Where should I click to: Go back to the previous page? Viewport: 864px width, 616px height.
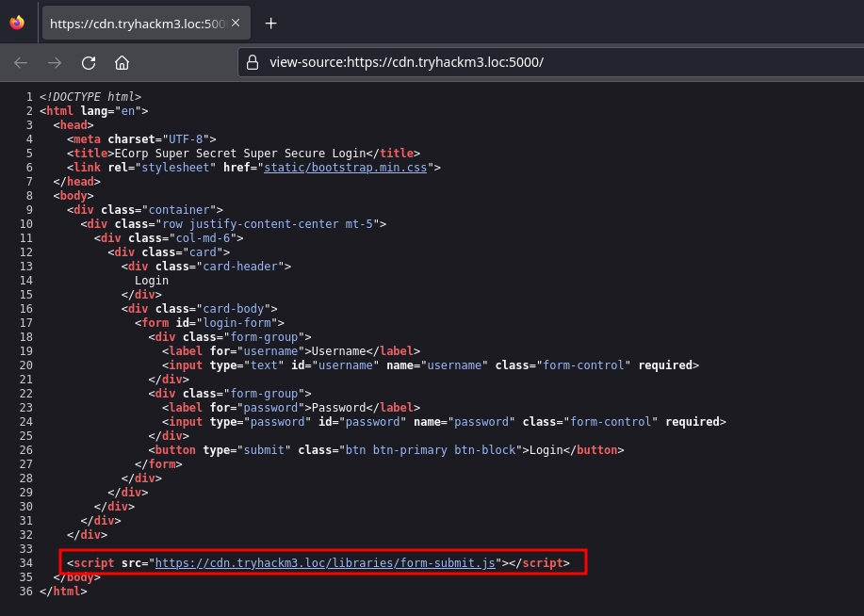click(x=21, y=63)
